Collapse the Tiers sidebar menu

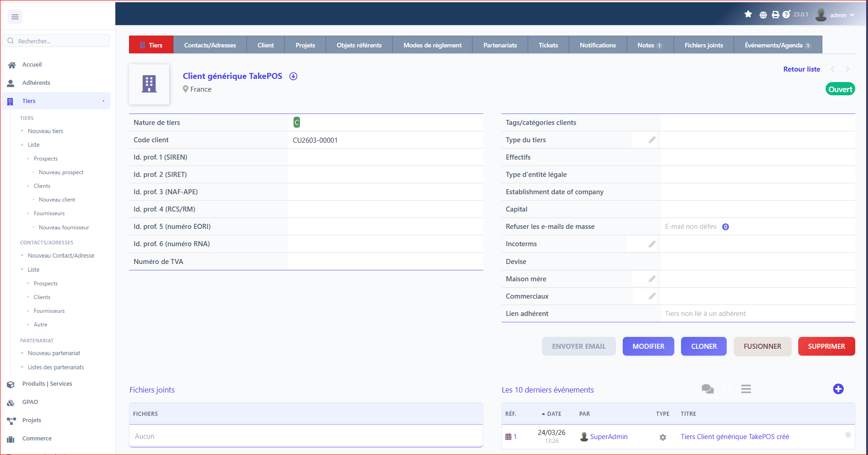point(103,101)
